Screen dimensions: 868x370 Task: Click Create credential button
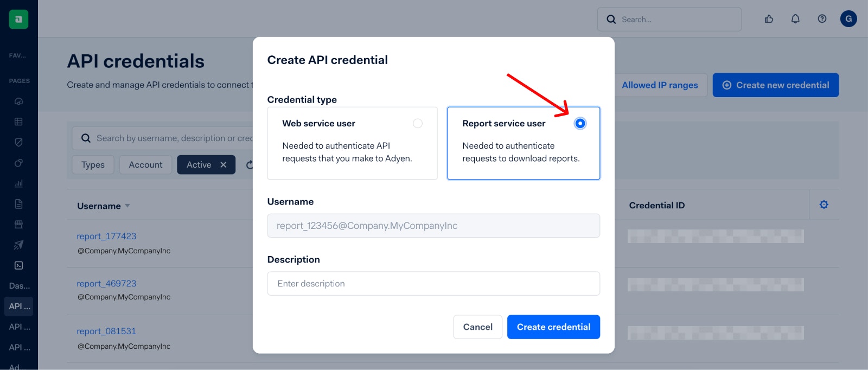click(553, 327)
